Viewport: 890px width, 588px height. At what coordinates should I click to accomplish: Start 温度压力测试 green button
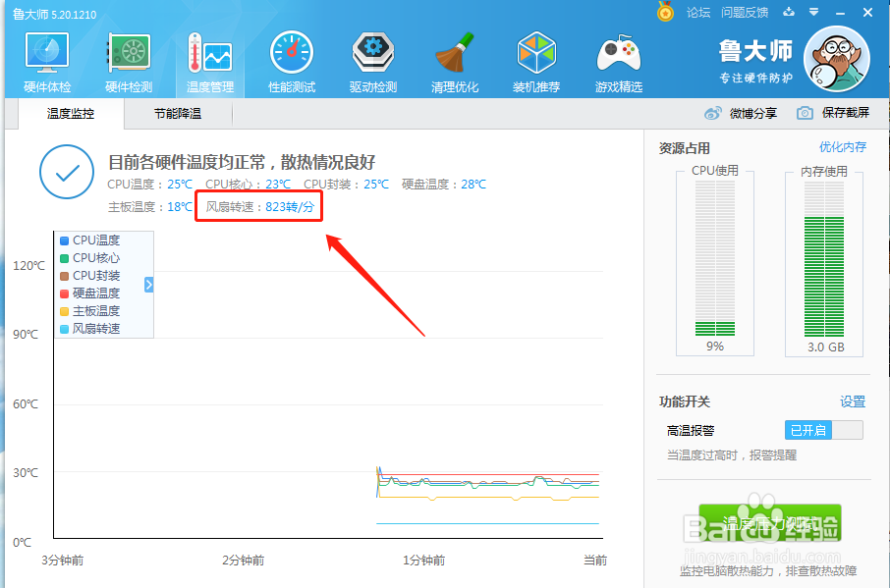click(770, 523)
